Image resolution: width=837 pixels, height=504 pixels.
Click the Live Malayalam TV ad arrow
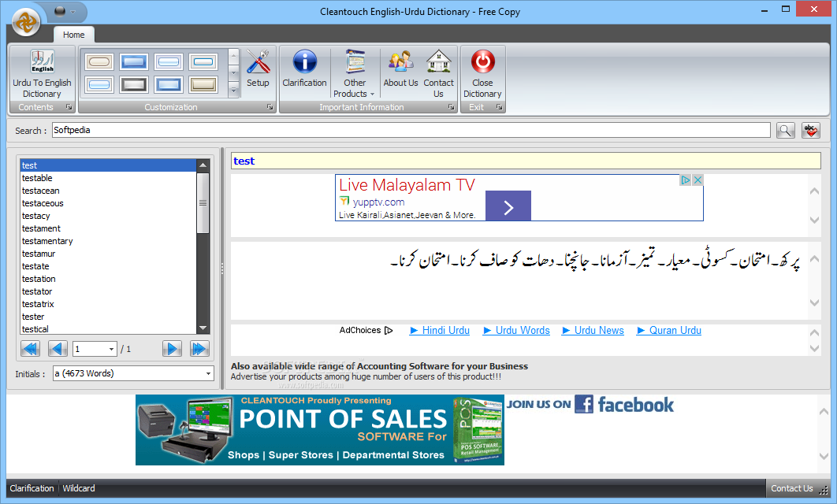pos(508,206)
